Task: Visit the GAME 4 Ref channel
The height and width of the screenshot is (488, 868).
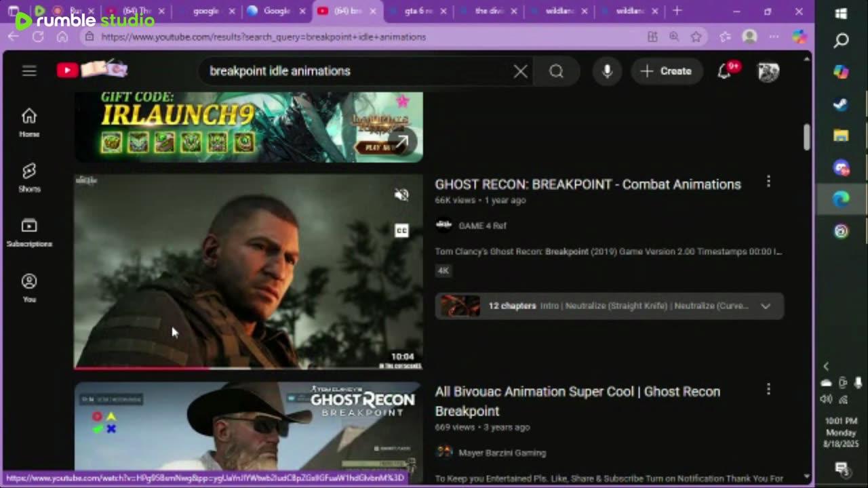Action: 483,226
